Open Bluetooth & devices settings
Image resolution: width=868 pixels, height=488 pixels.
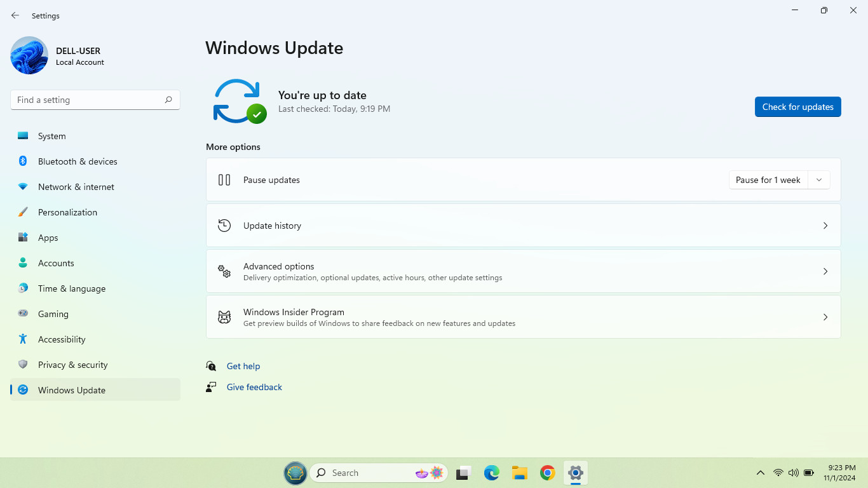[x=95, y=161]
